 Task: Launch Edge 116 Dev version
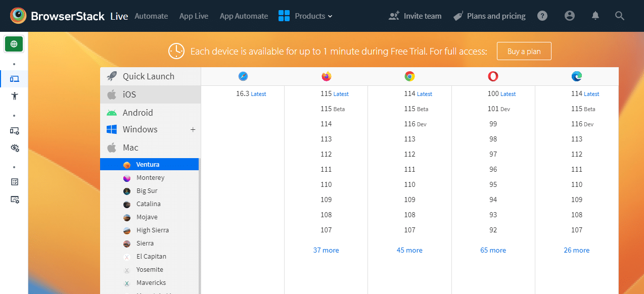(x=582, y=124)
